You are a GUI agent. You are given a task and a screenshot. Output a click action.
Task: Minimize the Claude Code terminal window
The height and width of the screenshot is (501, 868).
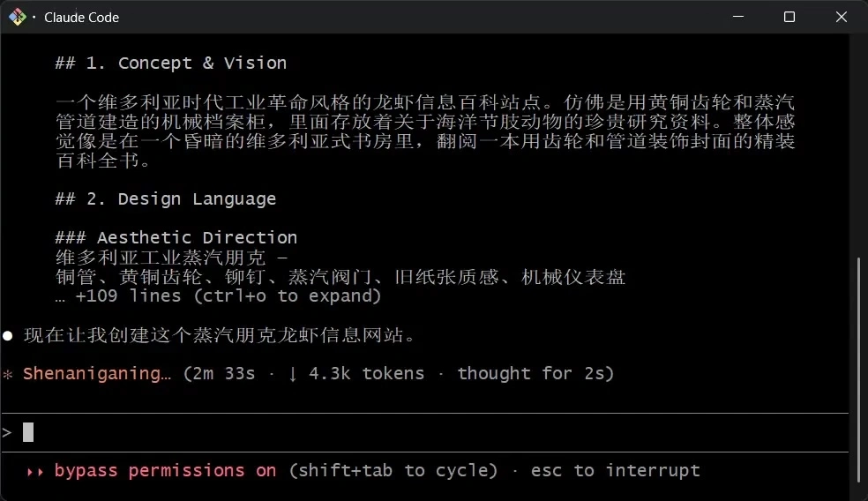738,17
